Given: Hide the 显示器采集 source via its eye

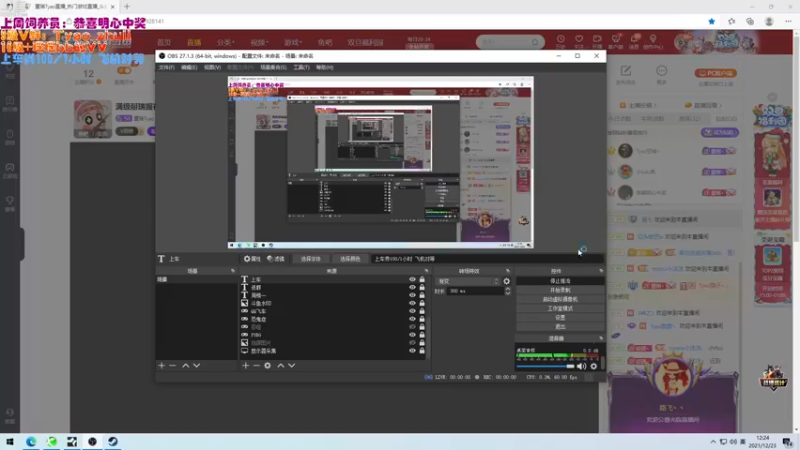Looking at the screenshot, I should click(412, 351).
